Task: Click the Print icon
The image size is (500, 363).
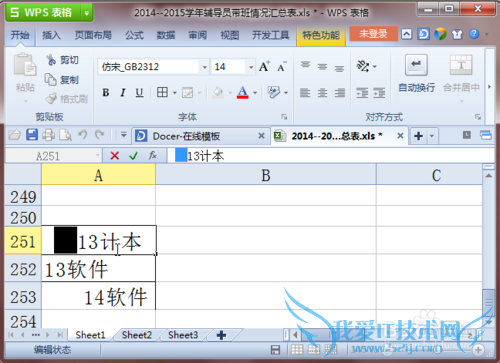Action: pos(49,135)
